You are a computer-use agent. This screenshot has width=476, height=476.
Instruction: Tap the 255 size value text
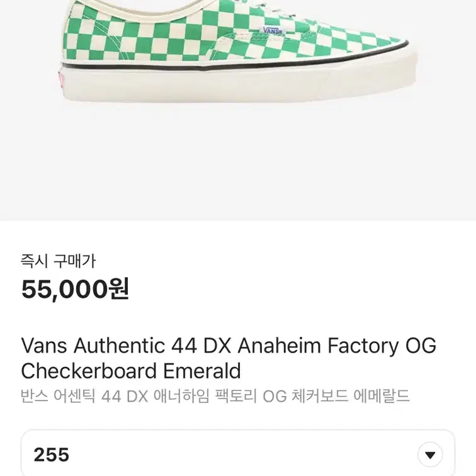point(52,455)
